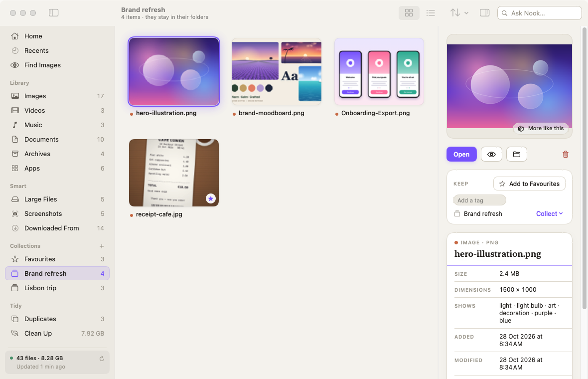This screenshot has width=588, height=379.
Task: Refresh the library scan status
Action: (102, 359)
